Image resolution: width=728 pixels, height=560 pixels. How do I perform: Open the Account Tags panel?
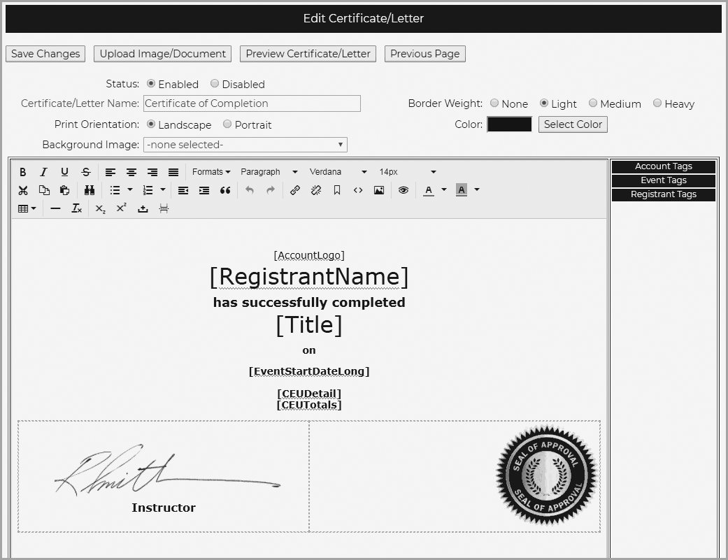663,166
